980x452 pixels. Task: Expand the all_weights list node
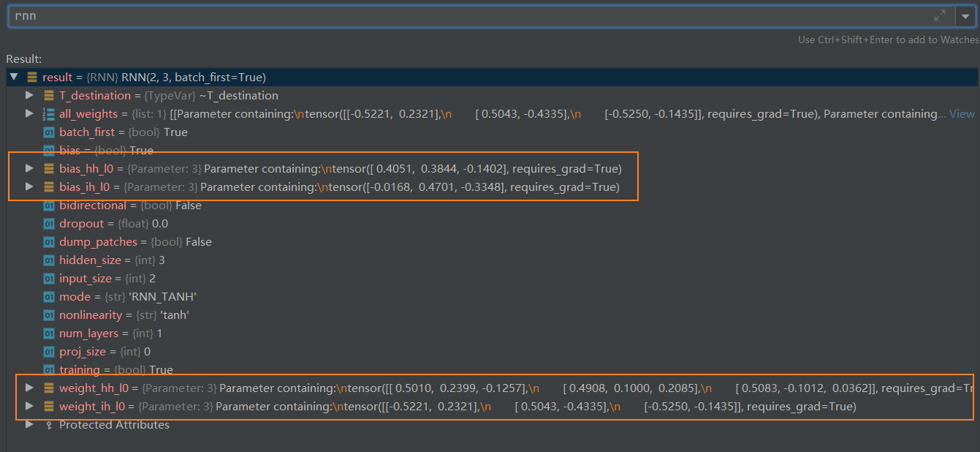coord(29,113)
